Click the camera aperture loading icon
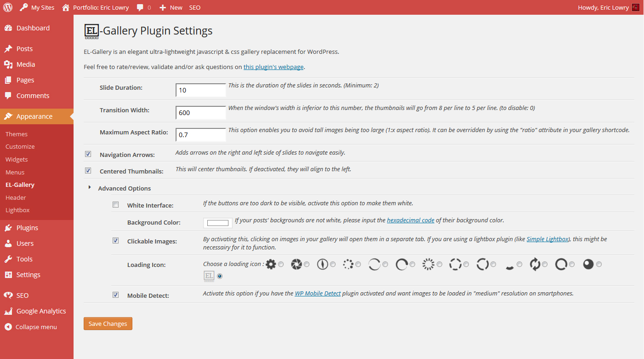Viewport: 644px width, 359px height. click(x=296, y=264)
